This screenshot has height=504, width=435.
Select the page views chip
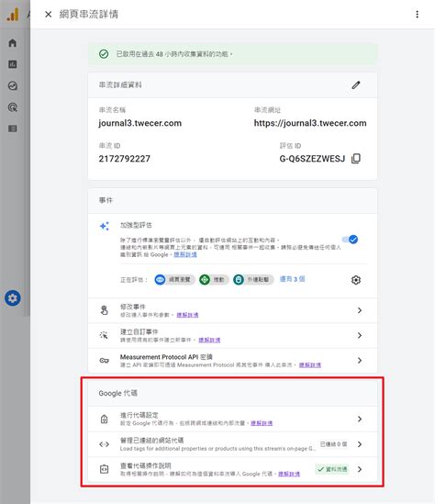pyautogui.click(x=174, y=280)
